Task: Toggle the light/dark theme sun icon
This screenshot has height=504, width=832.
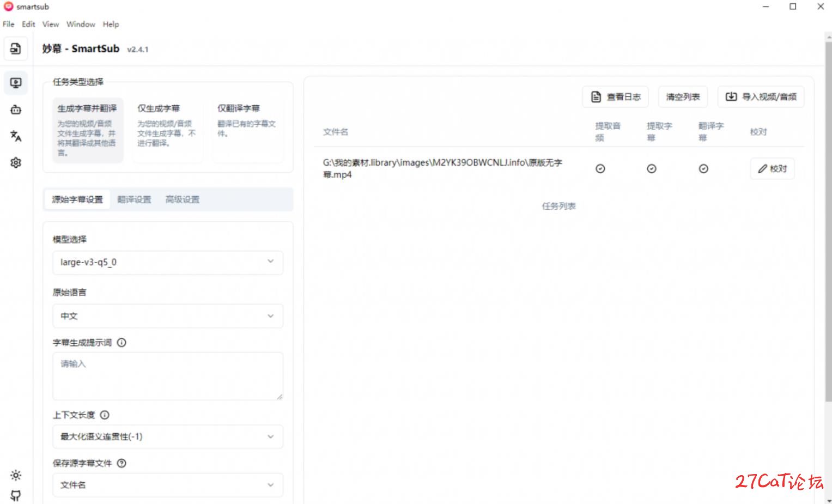Action: [16, 475]
